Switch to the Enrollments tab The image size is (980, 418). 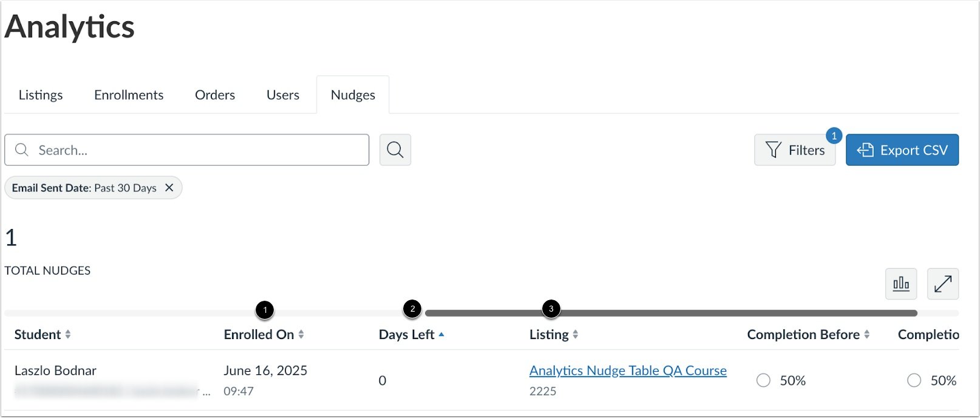(128, 95)
